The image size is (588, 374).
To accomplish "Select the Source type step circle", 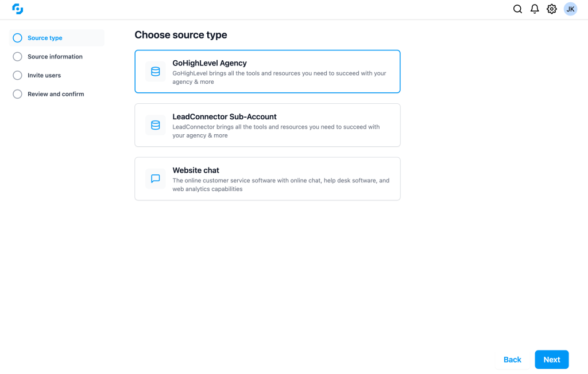I will point(17,38).
